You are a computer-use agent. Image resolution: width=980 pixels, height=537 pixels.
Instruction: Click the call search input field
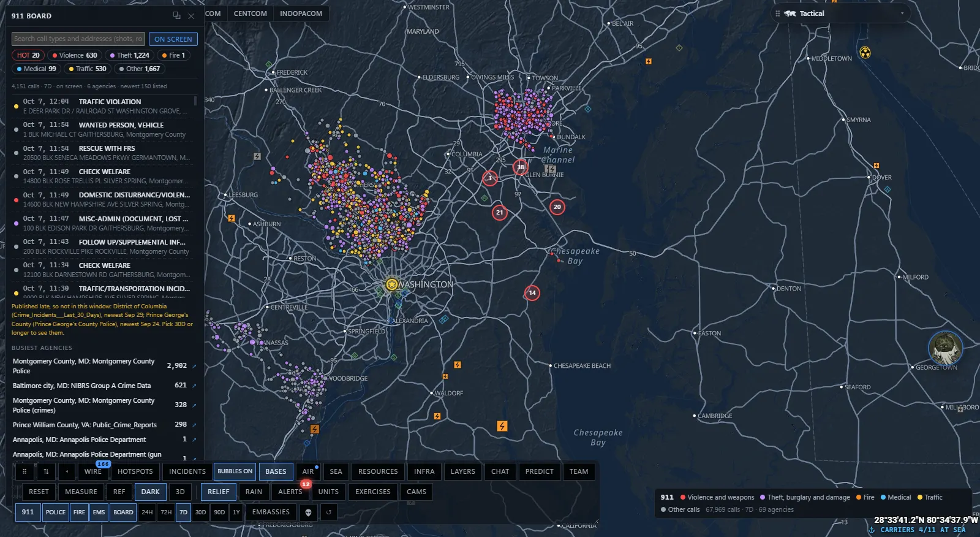coord(78,39)
